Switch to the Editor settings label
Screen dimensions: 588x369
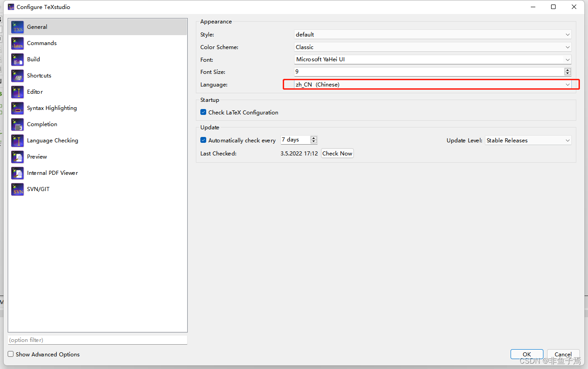pos(35,92)
